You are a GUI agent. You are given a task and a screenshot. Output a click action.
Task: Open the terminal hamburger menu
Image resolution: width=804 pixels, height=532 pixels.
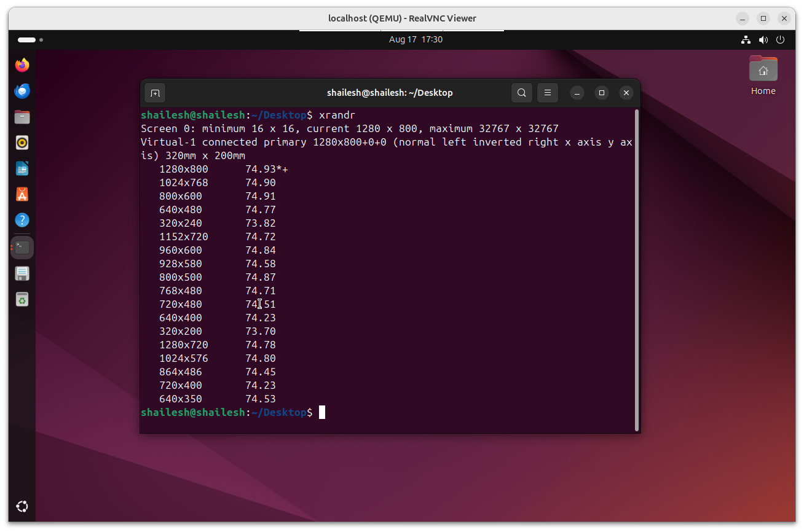point(548,93)
